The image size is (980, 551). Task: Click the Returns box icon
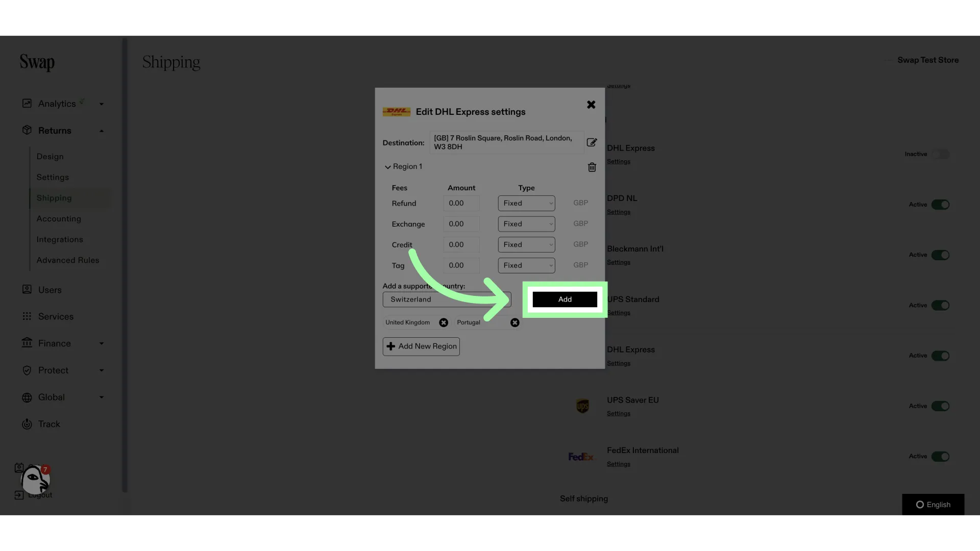pos(27,130)
